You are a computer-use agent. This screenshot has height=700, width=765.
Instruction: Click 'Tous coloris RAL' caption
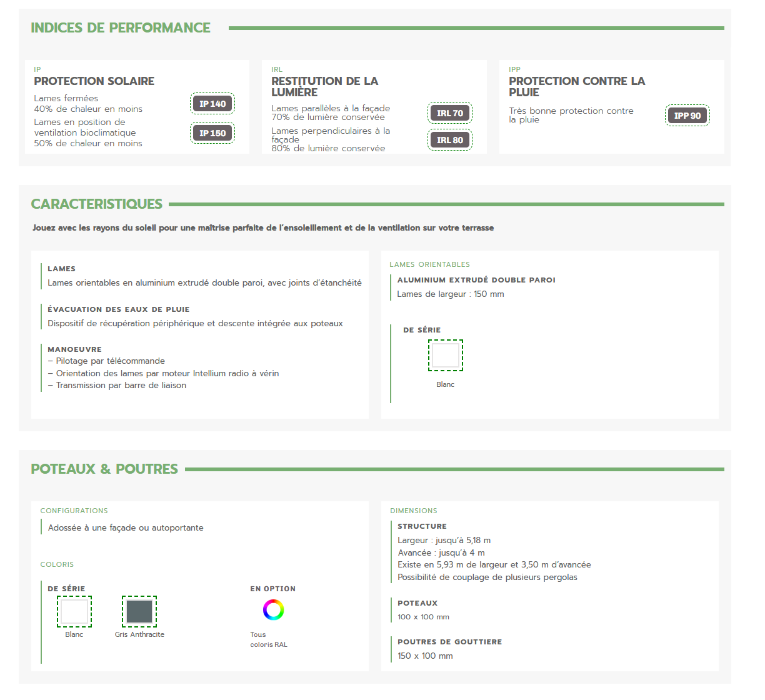(269, 639)
